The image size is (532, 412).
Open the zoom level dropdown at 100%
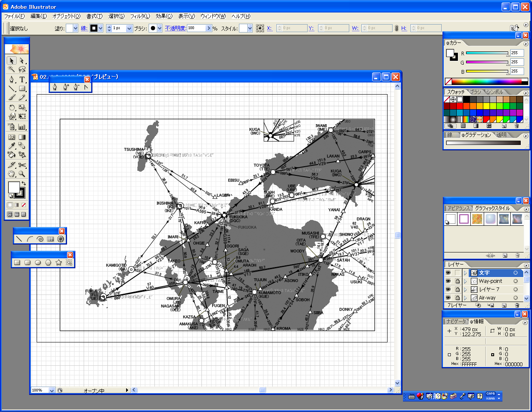(52, 390)
